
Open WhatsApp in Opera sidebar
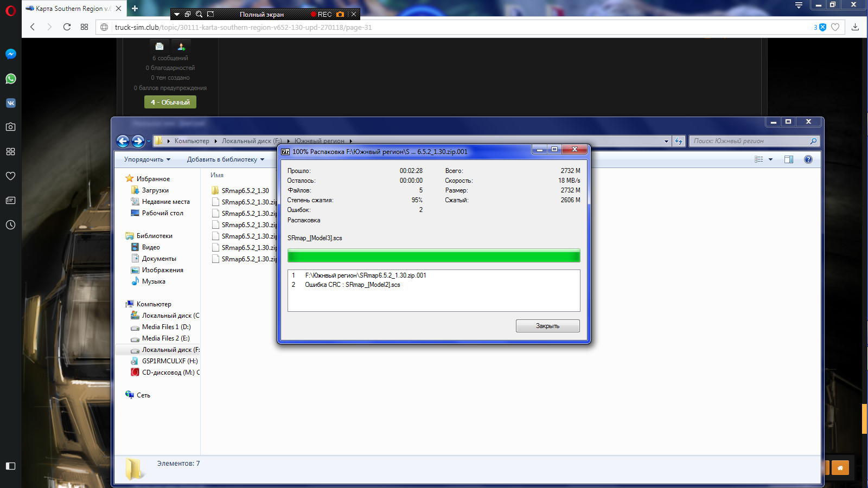click(x=10, y=79)
